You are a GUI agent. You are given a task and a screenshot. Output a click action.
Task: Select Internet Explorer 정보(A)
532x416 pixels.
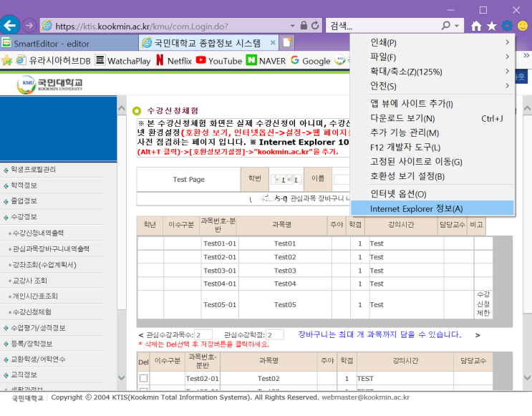click(432, 208)
